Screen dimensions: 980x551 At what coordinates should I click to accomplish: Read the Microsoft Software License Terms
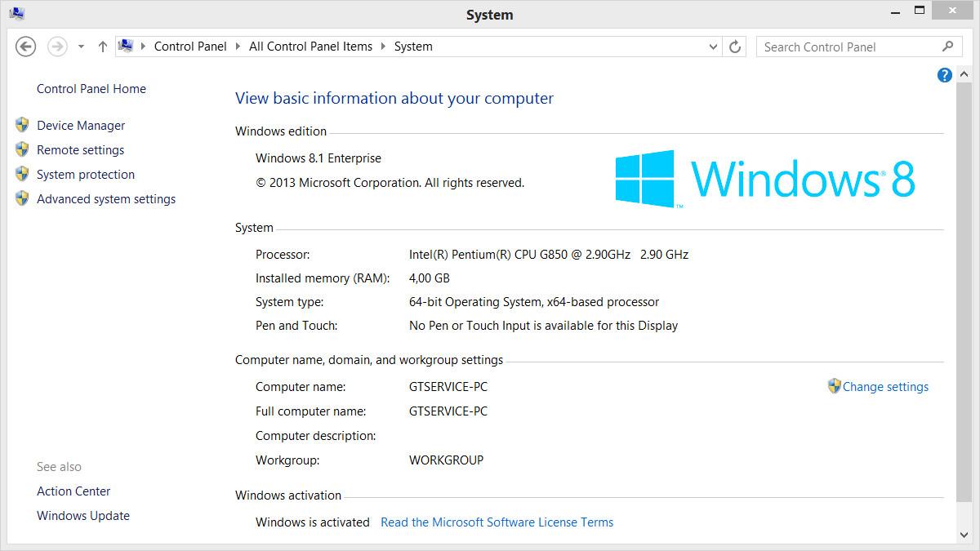497,522
